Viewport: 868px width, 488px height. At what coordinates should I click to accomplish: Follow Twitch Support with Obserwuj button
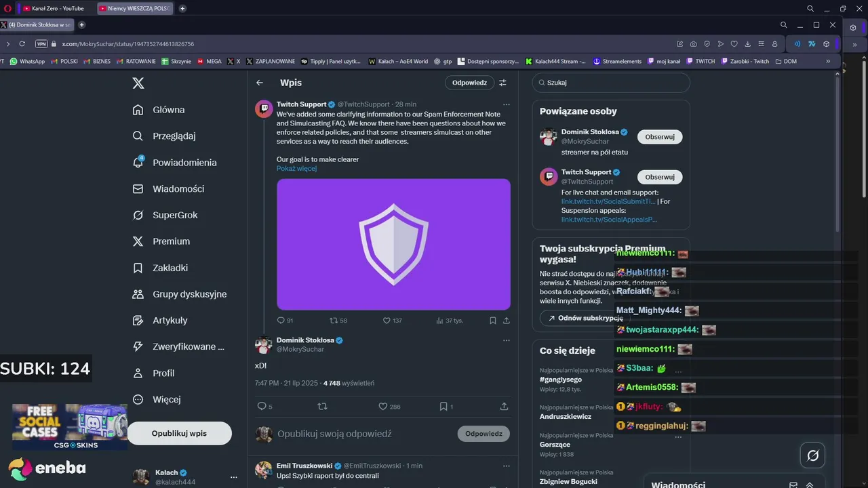point(660,177)
